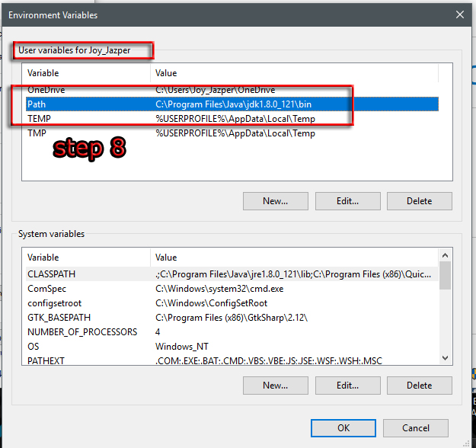476x448 pixels.
Task: Select the OneDrive user variable row
Action: click(x=232, y=90)
